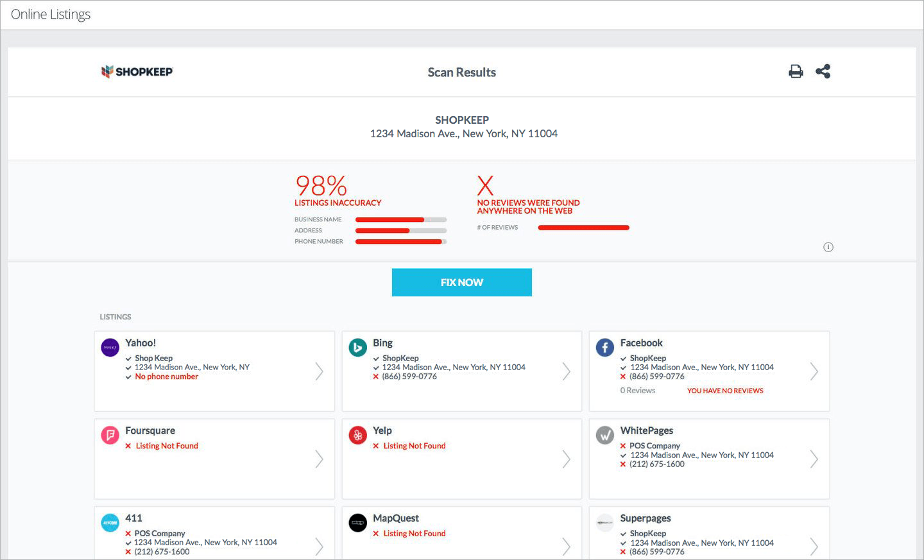The height and width of the screenshot is (560, 924).
Task: Click the Yelp listing icon
Action: coord(357,435)
